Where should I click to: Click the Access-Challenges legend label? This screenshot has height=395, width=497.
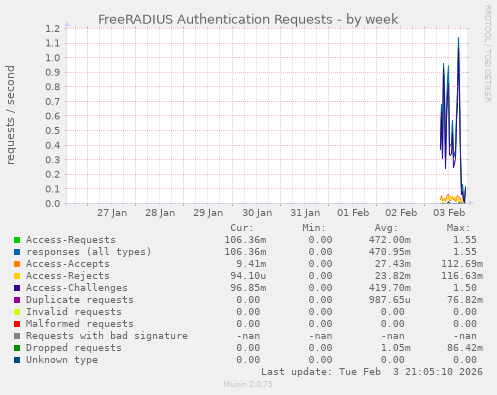point(77,288)
